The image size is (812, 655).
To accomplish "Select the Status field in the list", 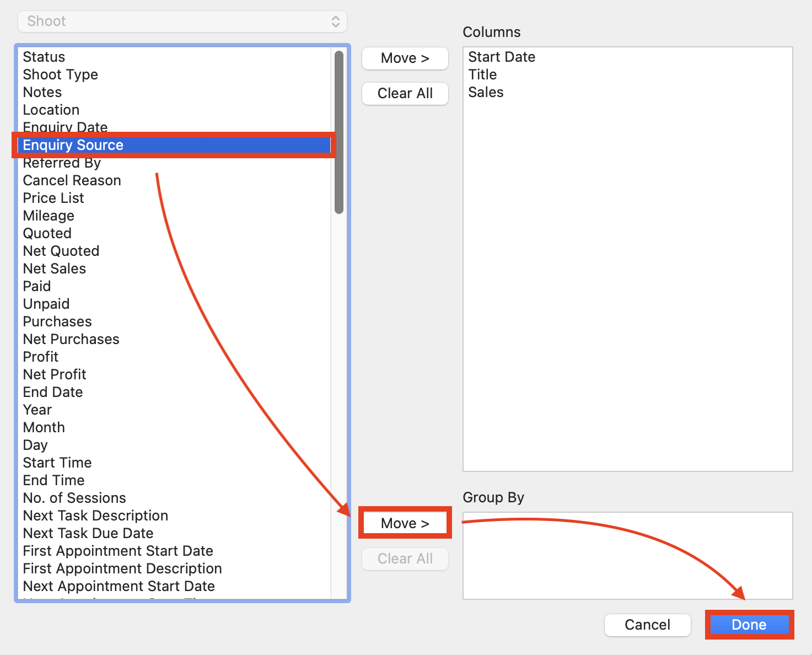I will tap(44, 57).
